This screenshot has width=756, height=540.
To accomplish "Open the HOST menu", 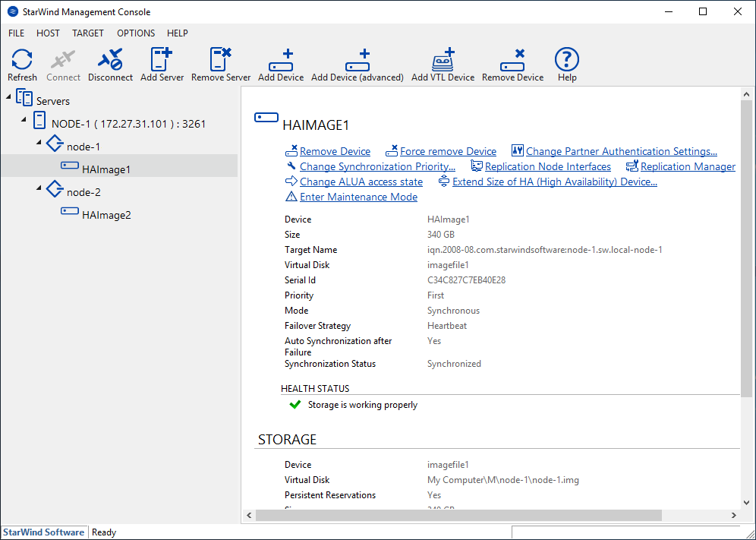I will click(49, 33).
